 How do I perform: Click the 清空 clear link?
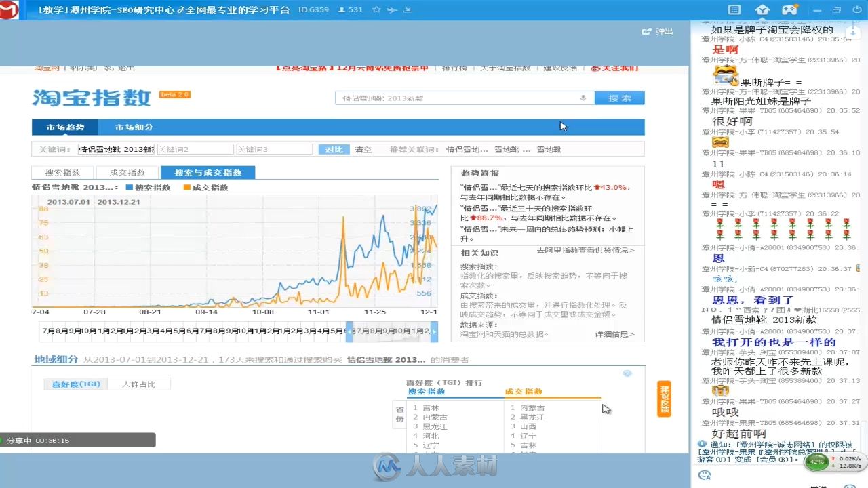pos(363,149)
